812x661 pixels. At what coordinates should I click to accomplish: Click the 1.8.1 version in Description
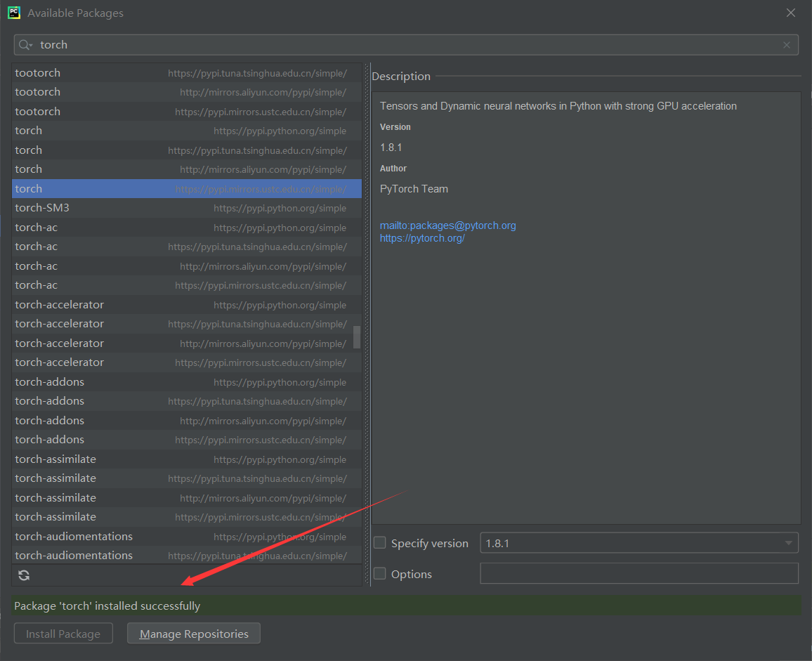391,148
